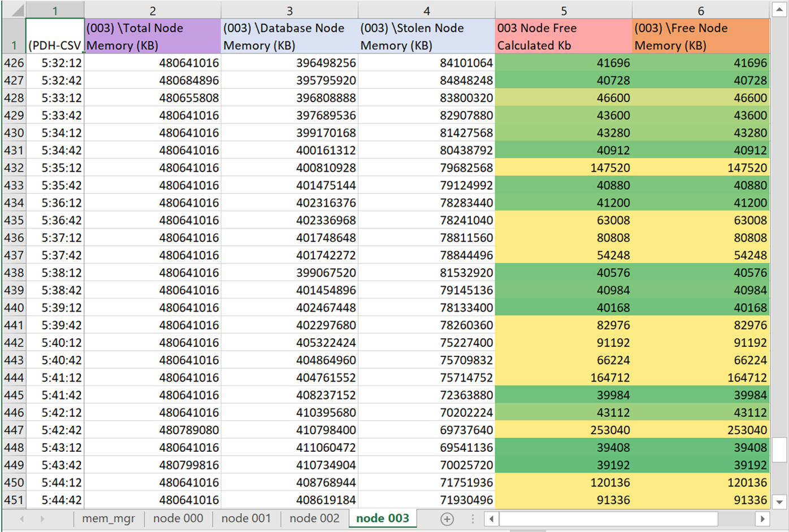Open the sheet list via the ellipsis icon

click(x=472, y=518)
